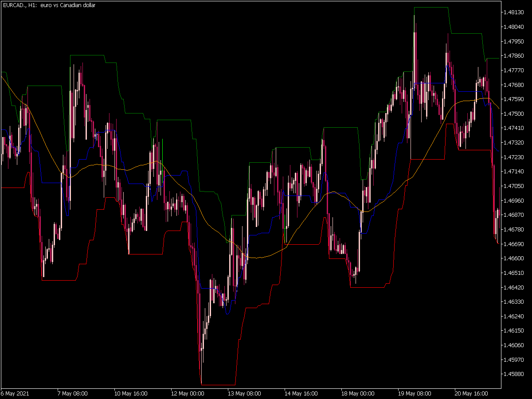
Task: Click price label 1.47680
Action: (515, 85)
